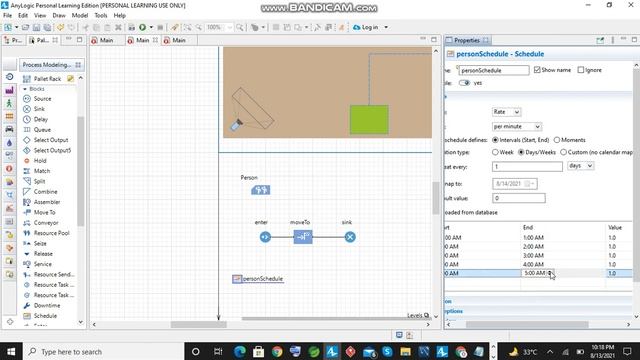Open the Model menu
Viewport: 640px width, 360px height.
pyautogui.click(x=80, y=16)
